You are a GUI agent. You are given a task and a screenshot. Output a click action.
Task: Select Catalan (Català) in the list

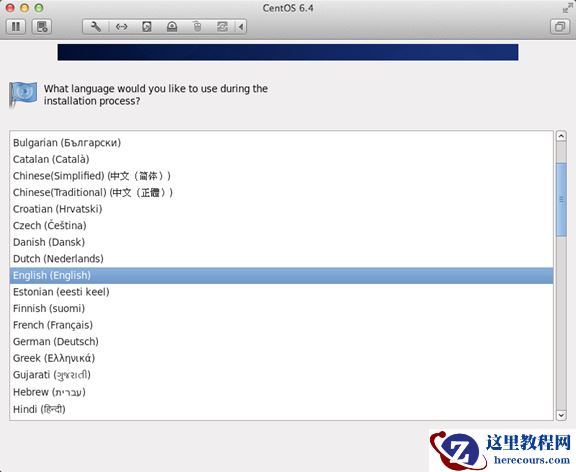[281, 159]
